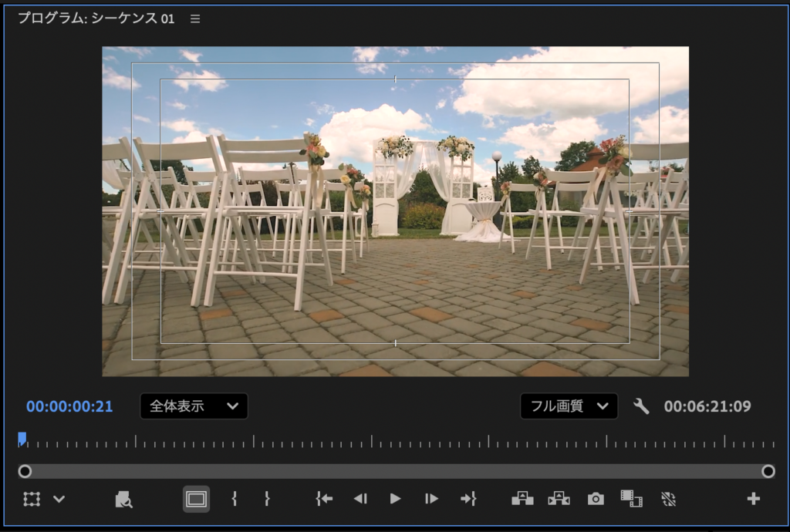Click the sequence duration 00:06:21:09
This screenshot has width=790, height=532.
[707, 406]
